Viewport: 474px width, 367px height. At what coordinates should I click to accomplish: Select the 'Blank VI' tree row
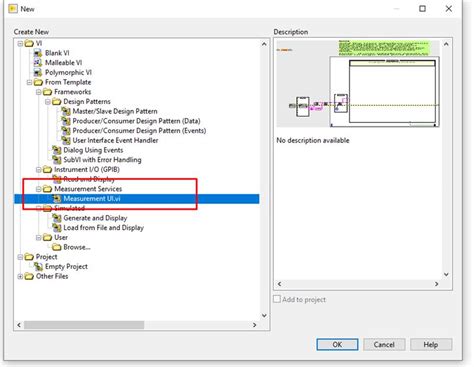(57, 53)
